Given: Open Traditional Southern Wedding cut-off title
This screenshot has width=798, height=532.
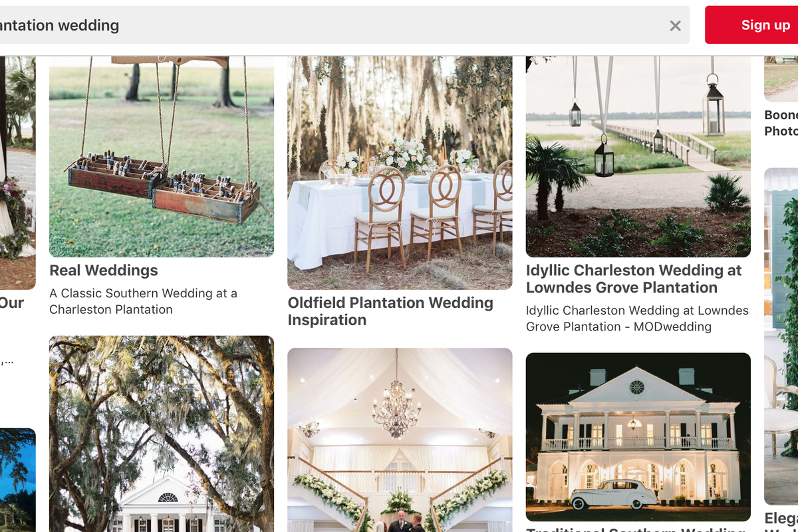Looking at the screenshot, I should tap(636, 529).
